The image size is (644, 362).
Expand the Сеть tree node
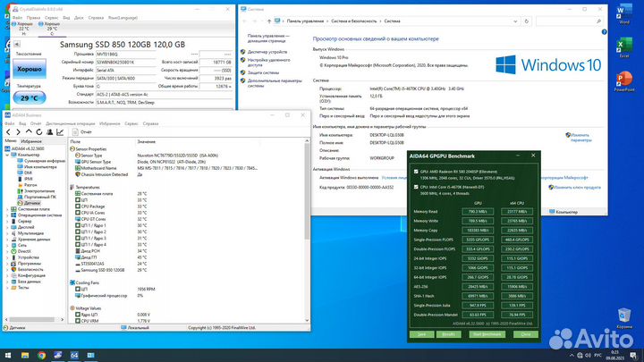click(x=7, y=245)
